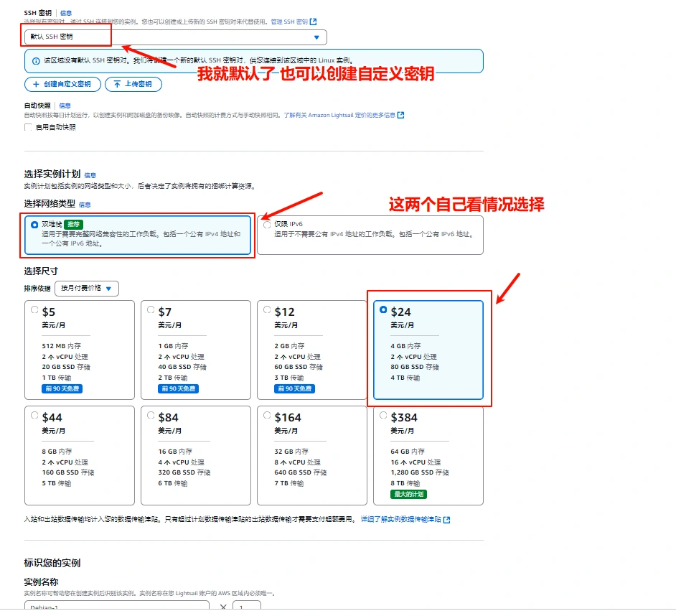Click external icon after 数据传输津贴 link
This screenshot has width=676, height=616.
447,520
